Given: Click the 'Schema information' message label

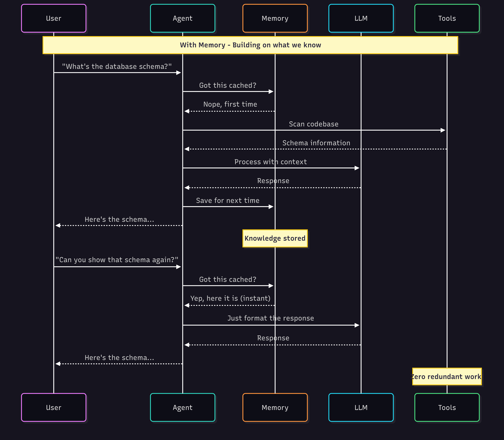Looking at the screenshot, I should pos(316,143).
